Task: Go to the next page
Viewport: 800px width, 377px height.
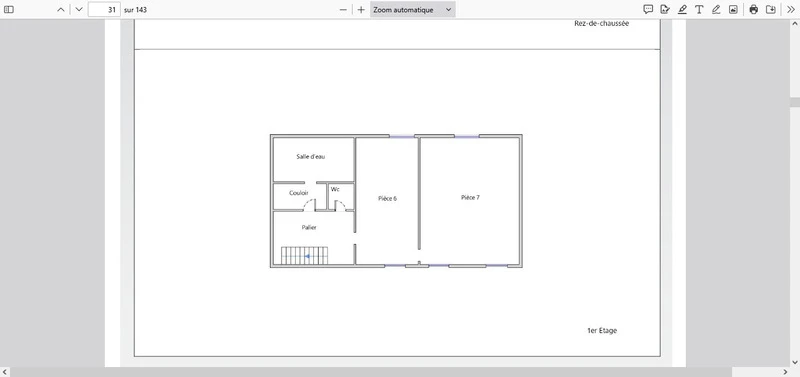Action: 79,10
